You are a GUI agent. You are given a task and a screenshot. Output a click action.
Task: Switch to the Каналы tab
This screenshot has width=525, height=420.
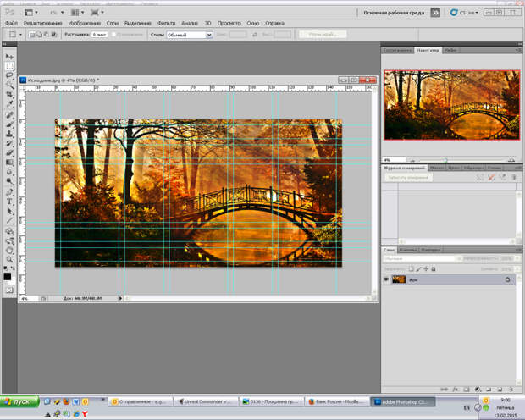pos(408,250)
